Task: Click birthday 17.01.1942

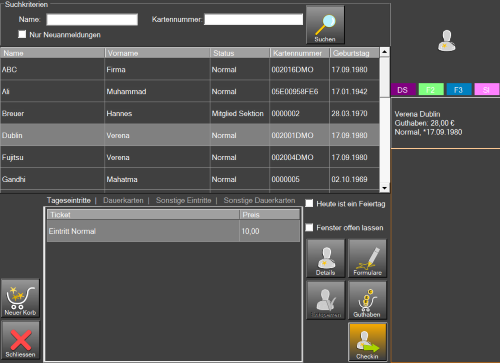Action: pos(349,91)
